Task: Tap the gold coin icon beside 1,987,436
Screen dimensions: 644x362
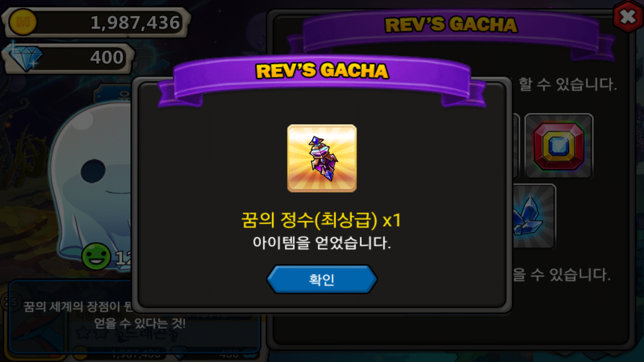Action: point(23,23)
